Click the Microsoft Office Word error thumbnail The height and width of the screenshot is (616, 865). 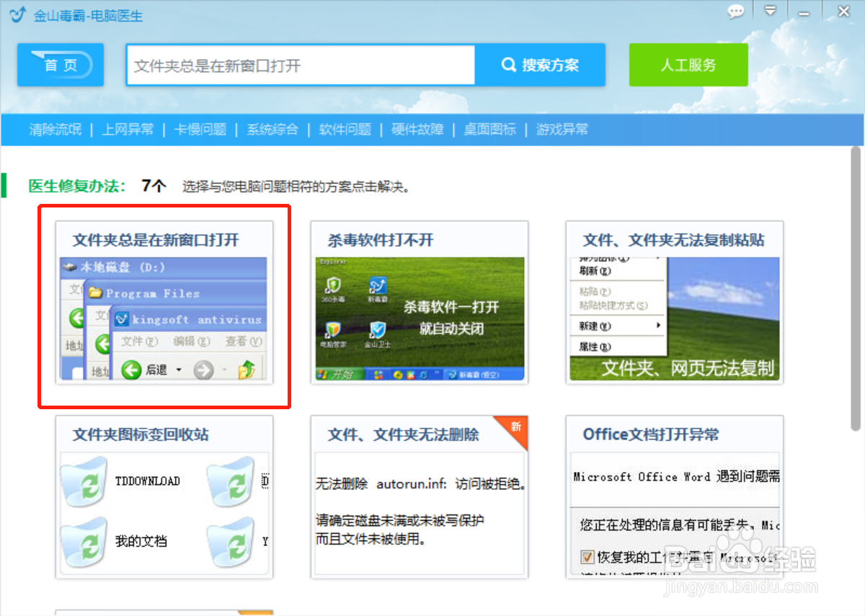coord(675,514)
